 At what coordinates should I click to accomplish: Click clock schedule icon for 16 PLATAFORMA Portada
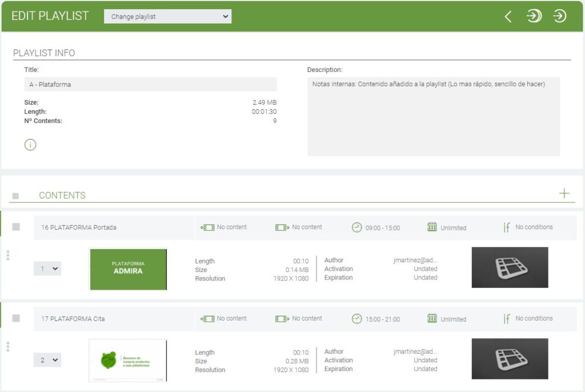356,227
